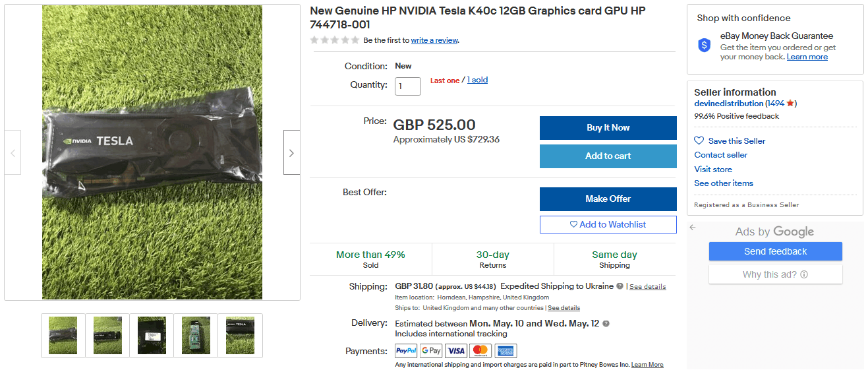Click the PayPal payment icon
The width and height of the screenshot is (868, 372).
tap(406, 351)
